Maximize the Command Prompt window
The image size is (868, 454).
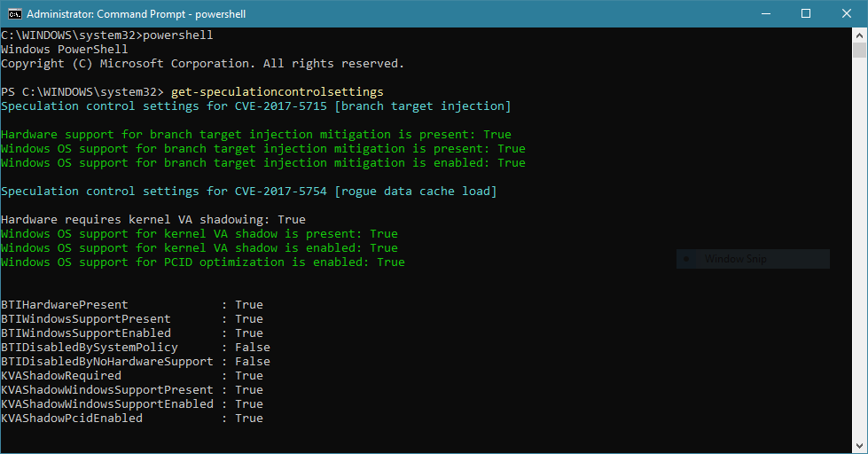click(806, 14)
